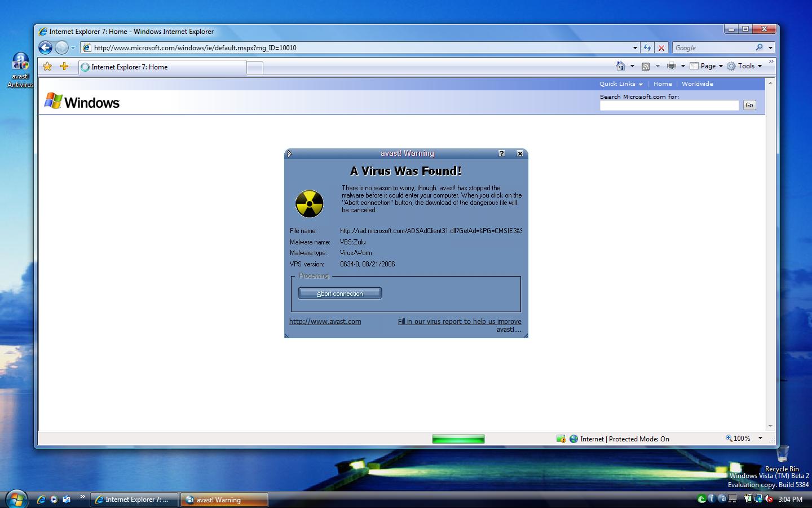Screen dimensions: 812x508
Task: Click the status bar security shield icon
Action: [561, 439]
